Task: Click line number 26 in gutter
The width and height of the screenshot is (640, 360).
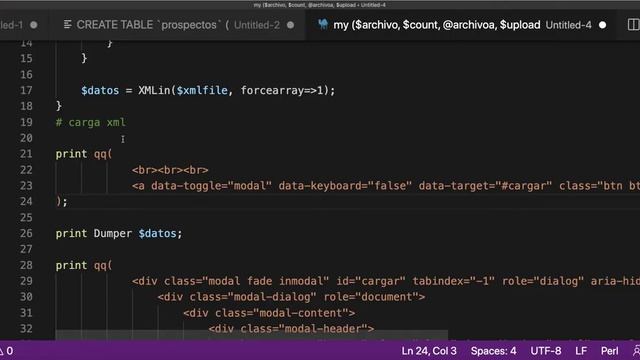Action: [x=26, y=233]
